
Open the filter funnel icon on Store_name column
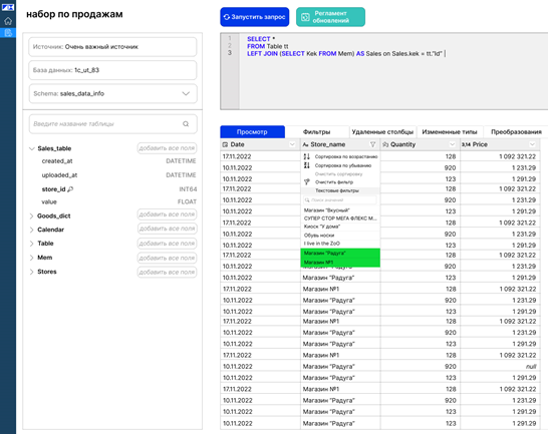tap(373, 144)
